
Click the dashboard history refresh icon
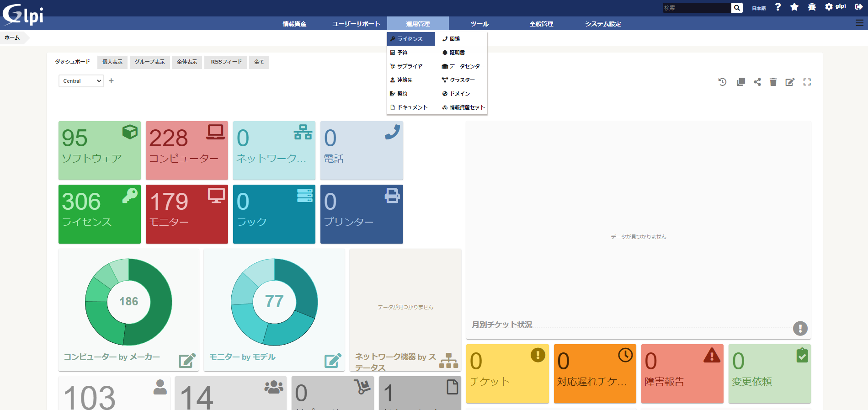click(722, 82)
